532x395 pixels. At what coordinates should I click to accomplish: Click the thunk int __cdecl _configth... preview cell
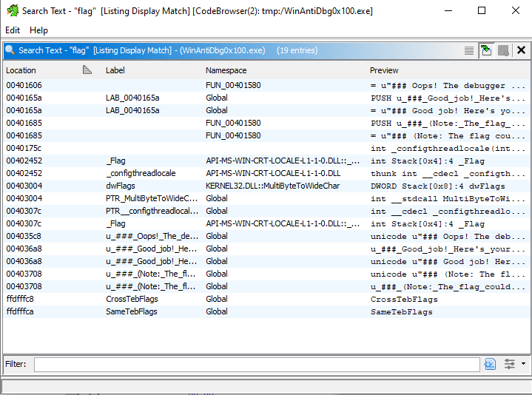point(448,174)
